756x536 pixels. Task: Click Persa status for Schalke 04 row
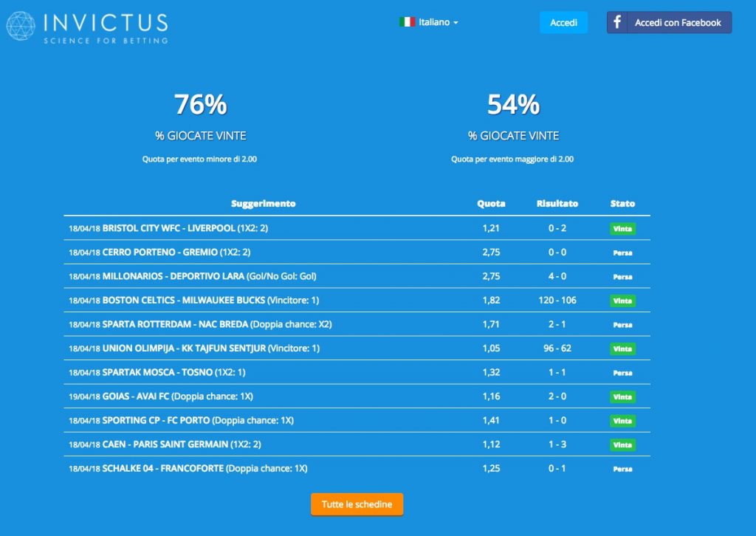click(x=622, y=469)
